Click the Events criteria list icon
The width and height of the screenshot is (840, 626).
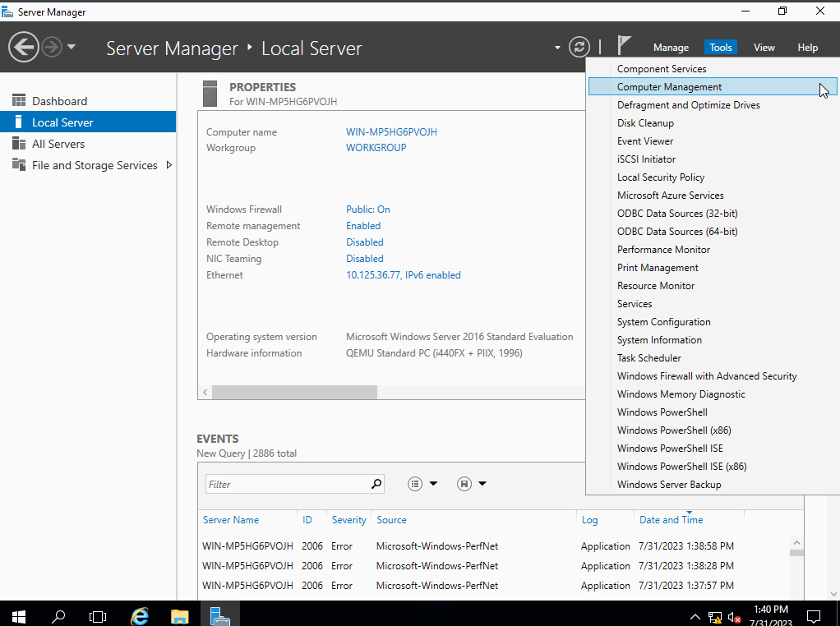click(x=415, y=484)
